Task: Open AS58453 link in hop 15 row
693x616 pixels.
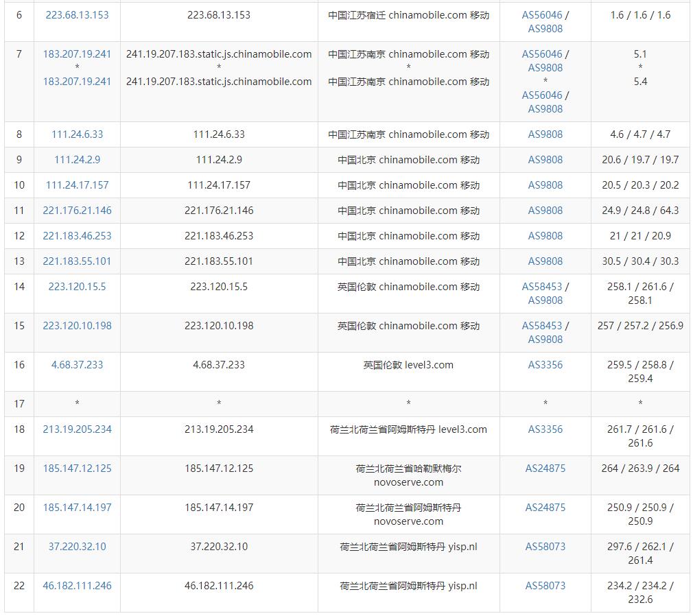Action: tap(542, 326)
